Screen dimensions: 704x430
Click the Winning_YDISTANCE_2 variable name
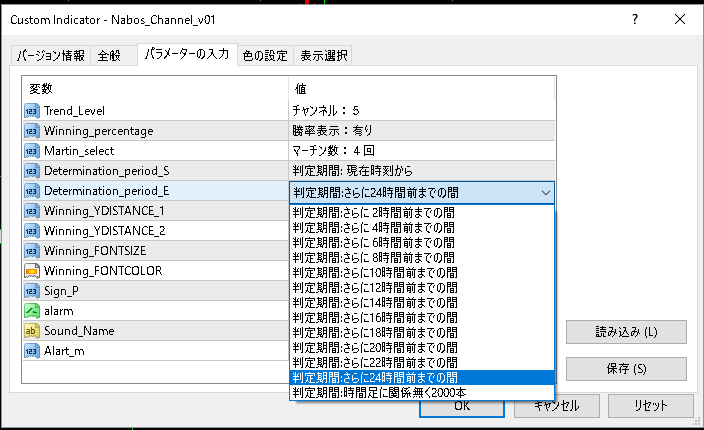105,231
